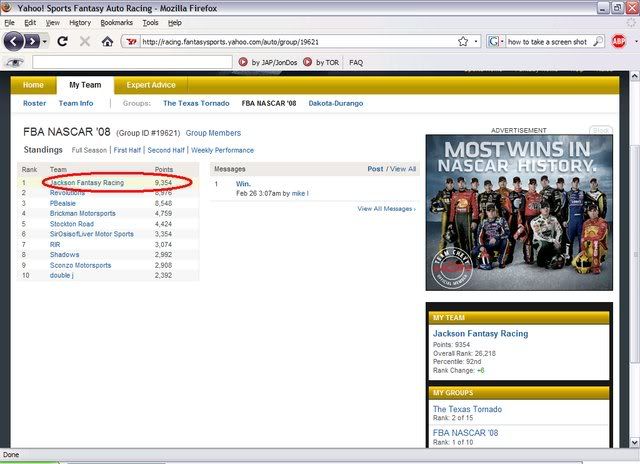This screenshot has height=464, width=640.
Task: Click the Adblock Plus ABP icon
Action: click(x=618, y=42)
